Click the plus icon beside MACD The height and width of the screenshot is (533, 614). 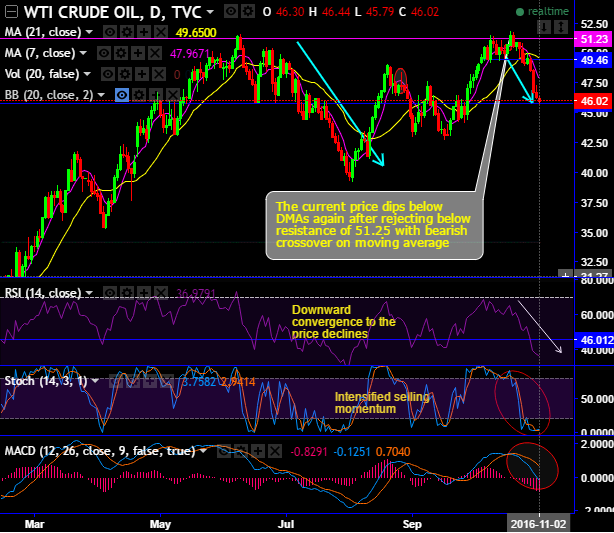(258, 451)
